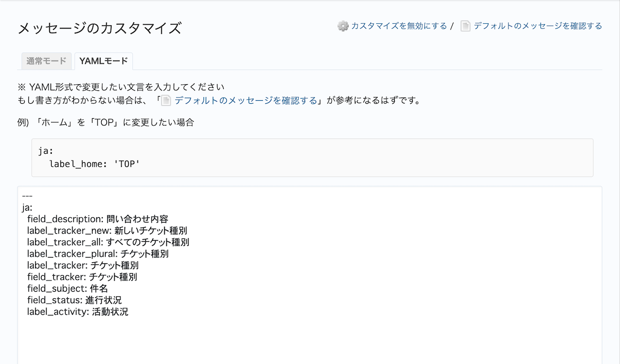
Task: Set cursor on the field_tracker line
Action: [82, 277]
